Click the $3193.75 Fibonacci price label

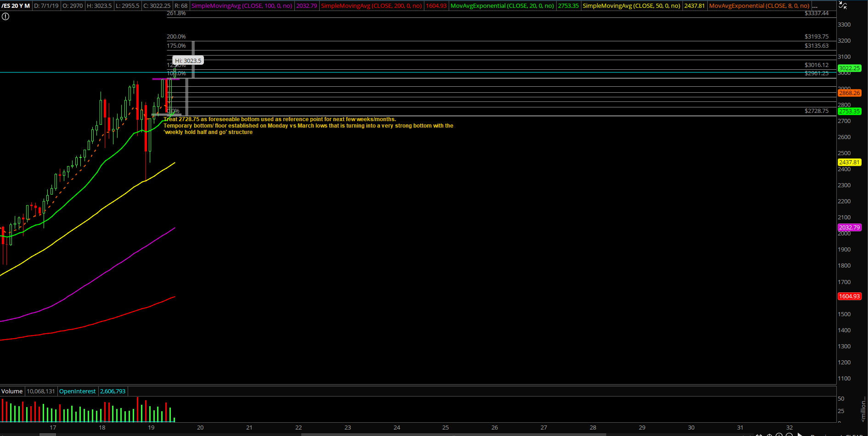tap(817, 37)
